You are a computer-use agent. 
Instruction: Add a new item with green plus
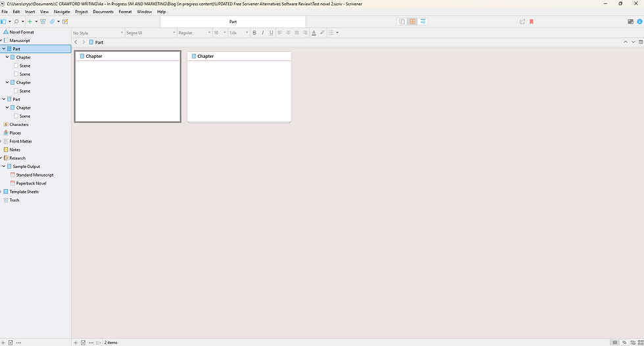[x=30, y=22]
